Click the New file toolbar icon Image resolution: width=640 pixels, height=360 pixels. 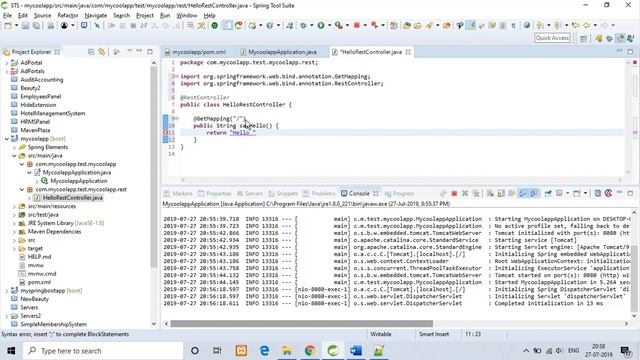[x=8, y=26]
